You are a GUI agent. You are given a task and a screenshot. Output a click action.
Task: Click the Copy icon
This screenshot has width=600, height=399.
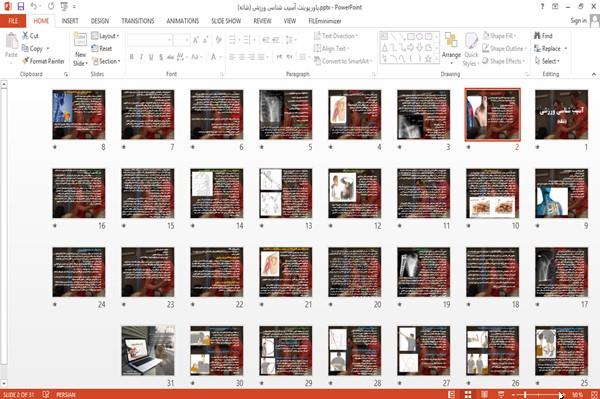pos(25,48)
